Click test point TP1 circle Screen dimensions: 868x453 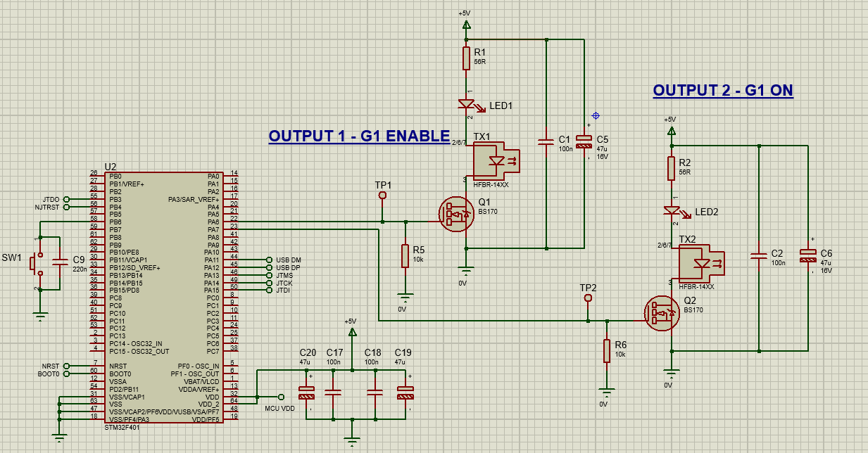[382, 196]
